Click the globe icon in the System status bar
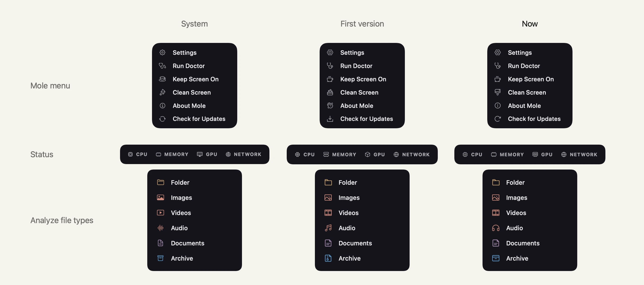The width and height of the screenshot is (644, 285). pyautogui.click(x=228, y=154)
